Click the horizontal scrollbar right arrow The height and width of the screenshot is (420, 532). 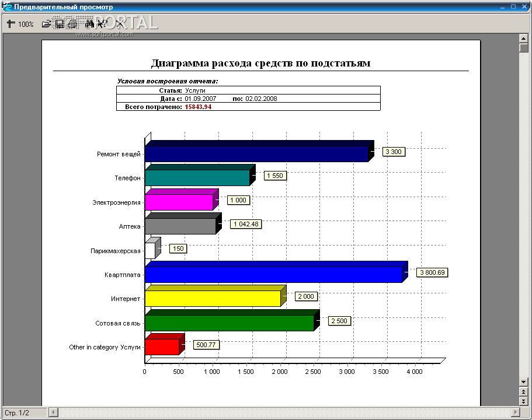pos(516,412)
